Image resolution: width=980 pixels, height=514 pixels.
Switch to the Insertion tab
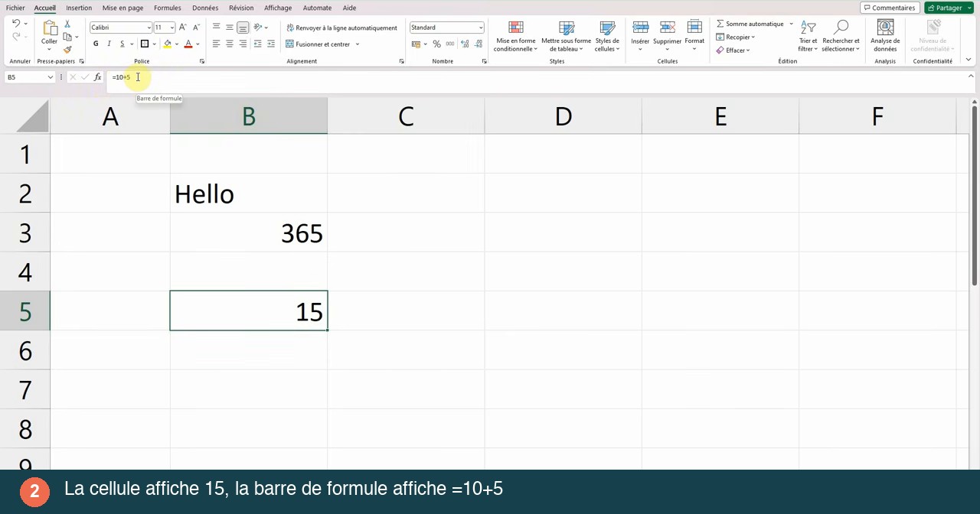pyautogui.click(x=79, y=8)
